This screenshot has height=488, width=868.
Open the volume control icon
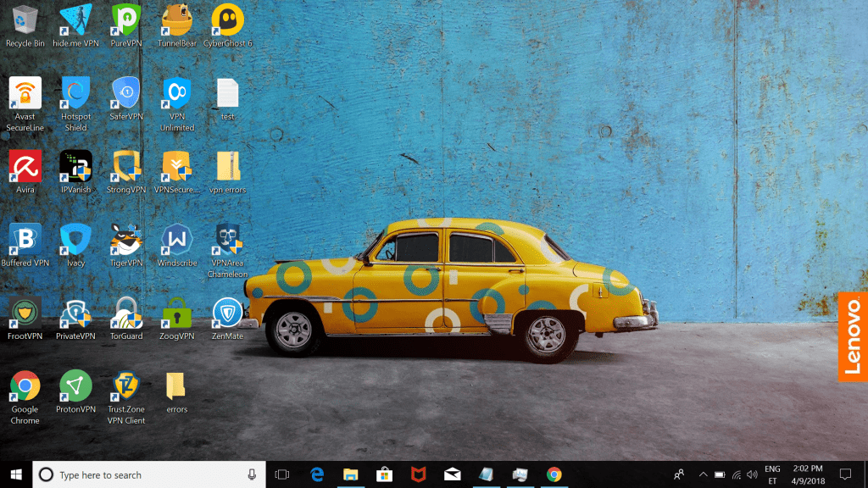(752, 474)
